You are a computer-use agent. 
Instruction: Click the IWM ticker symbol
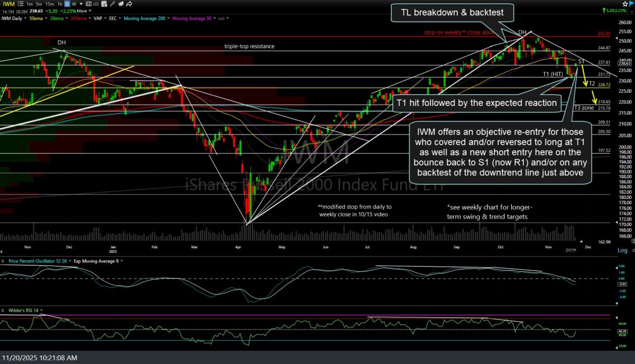click(x=10, y=4)
